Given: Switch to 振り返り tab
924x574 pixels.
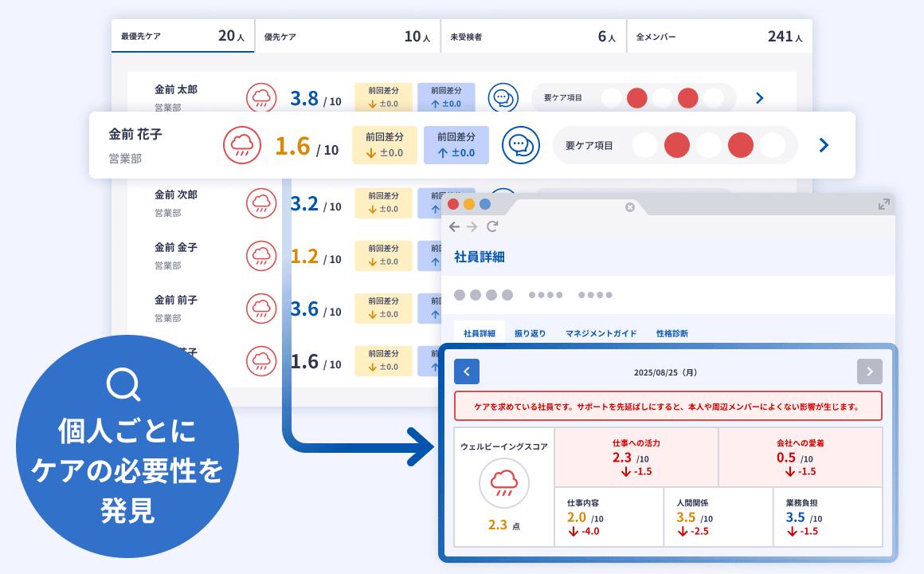Looking at the screenshot, I should pyautogui.click(x=531, y=333).
